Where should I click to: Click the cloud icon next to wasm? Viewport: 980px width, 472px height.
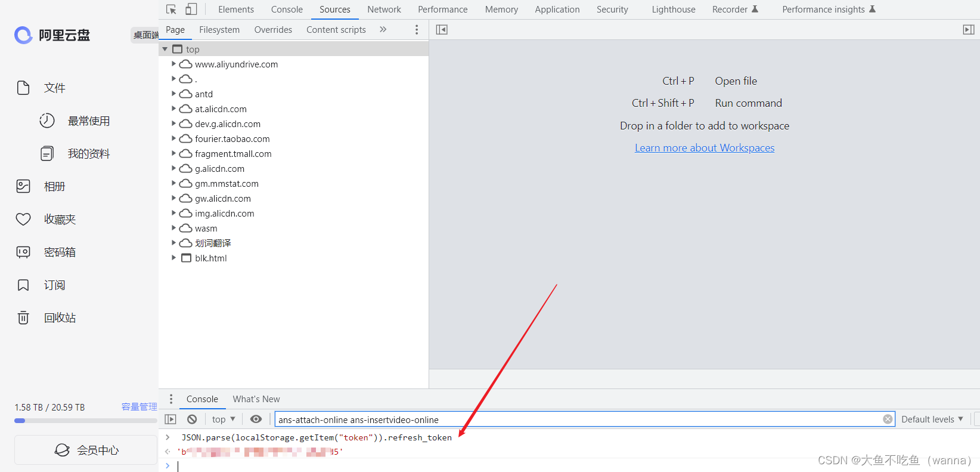(186, 228)
